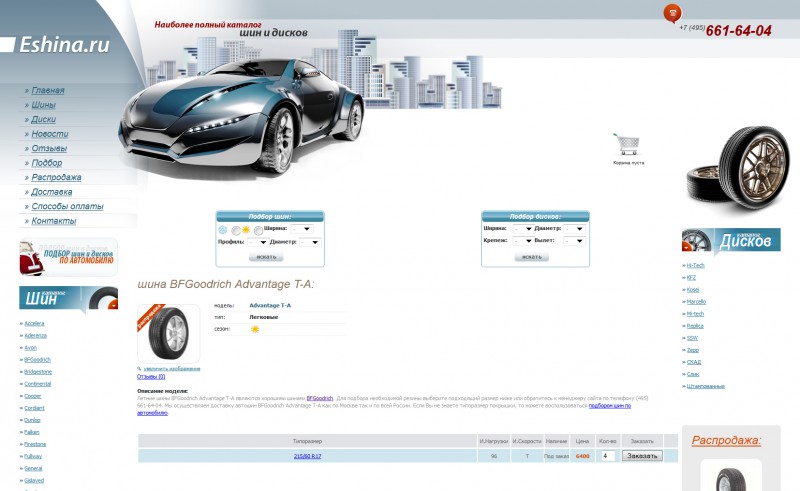Click the quantity field showing 4
Viewport: 800px width, 491px height.
click(608, 456)
